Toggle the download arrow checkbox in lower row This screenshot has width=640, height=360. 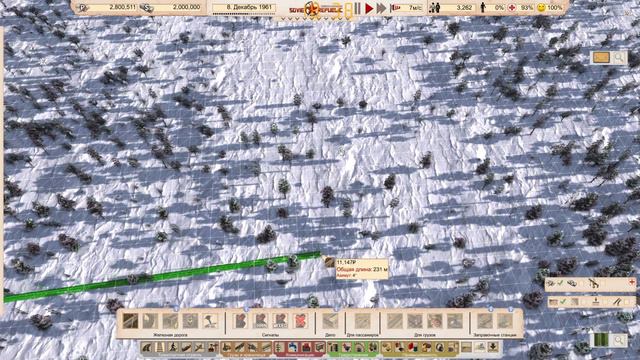[x=605, y=302]
